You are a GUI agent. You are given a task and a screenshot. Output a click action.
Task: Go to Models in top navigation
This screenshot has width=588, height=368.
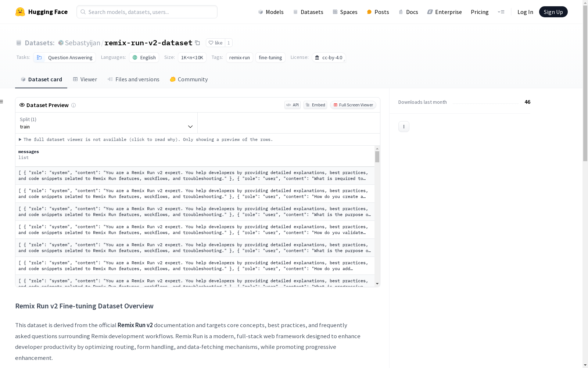pos(271,12)
